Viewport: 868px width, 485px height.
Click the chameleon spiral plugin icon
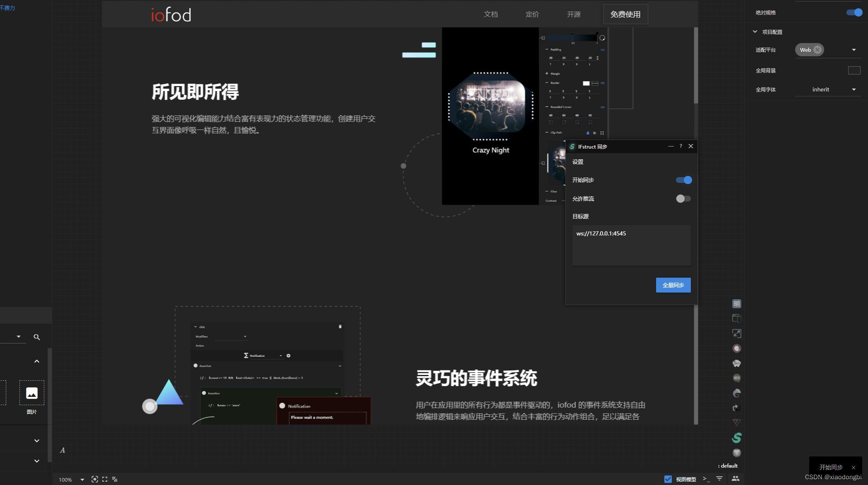click(736, 393)
